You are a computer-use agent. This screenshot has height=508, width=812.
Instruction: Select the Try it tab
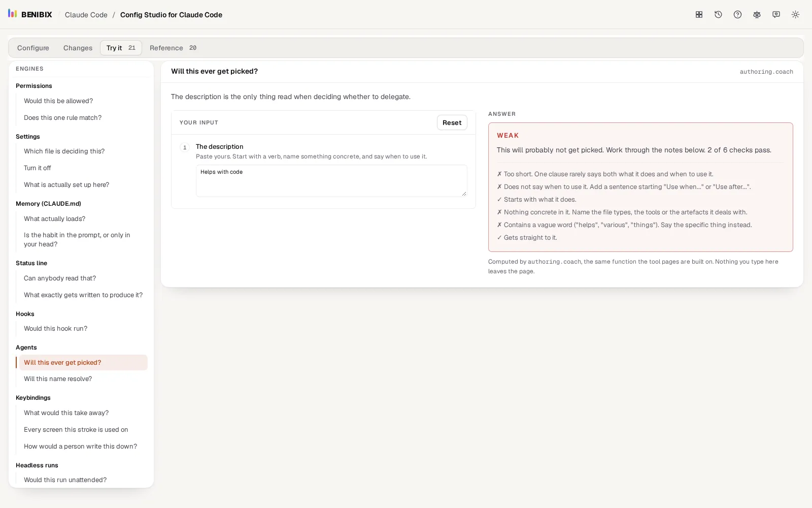pos(121,48)
